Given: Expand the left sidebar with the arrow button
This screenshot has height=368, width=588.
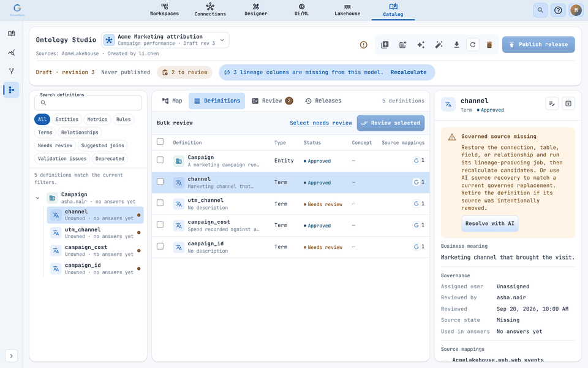Looking at the screenshot, I should pyautogui.click(x=11, y=356).
